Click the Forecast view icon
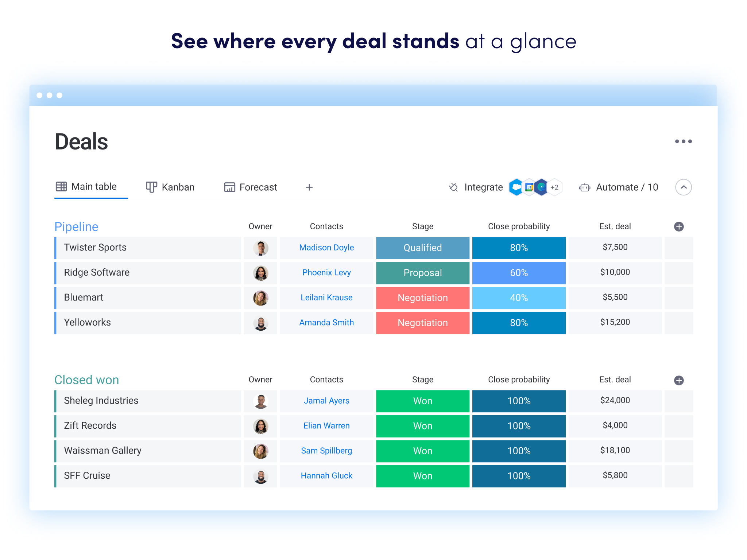This screenshot has width=747, height=560. pyautogui.click(x=229, y=188)
